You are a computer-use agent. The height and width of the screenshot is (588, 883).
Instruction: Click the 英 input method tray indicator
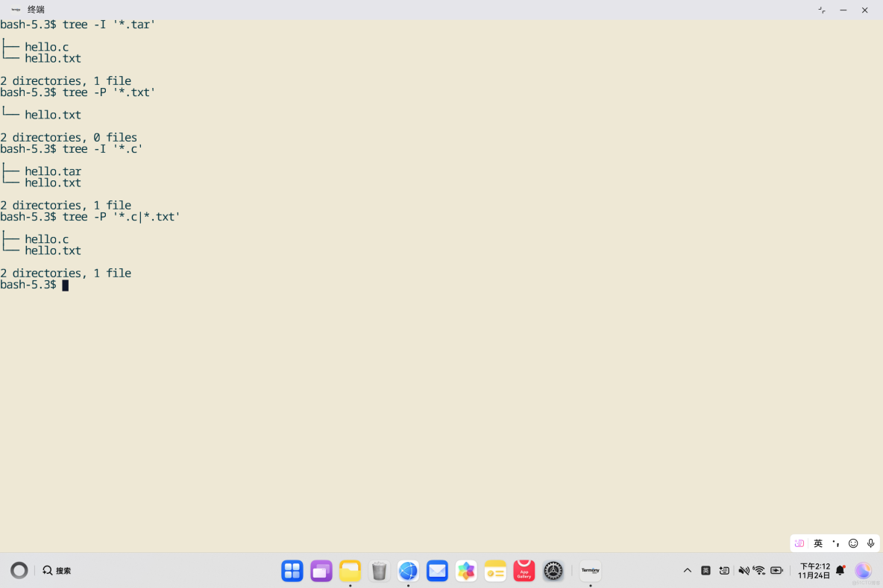click(706, 571)
